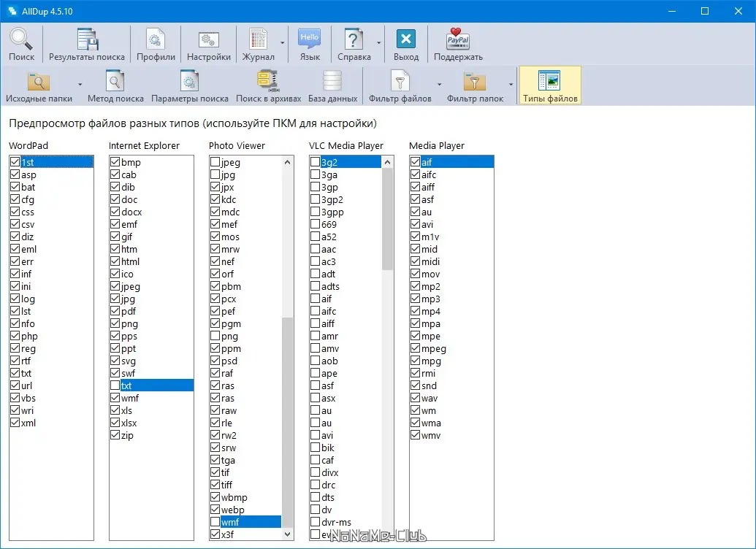Select wav entry in Media Player list
This screenshot has width=756, height=549.
point(429,398)
